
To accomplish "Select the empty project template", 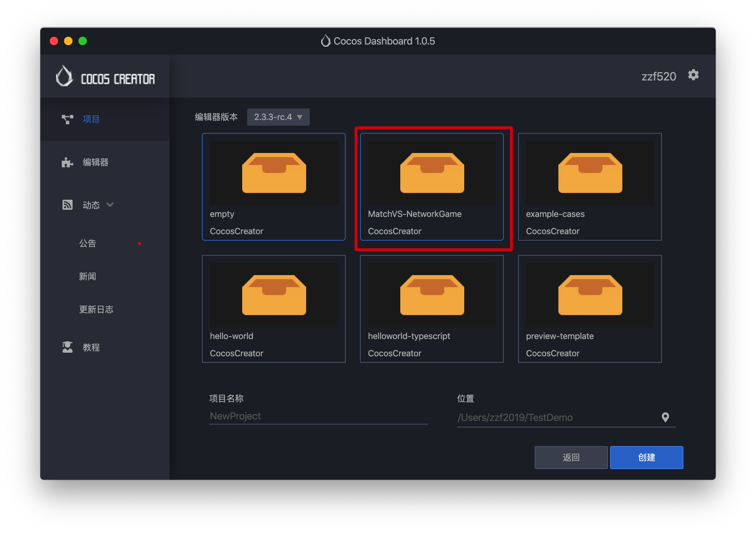I will 274,187.
